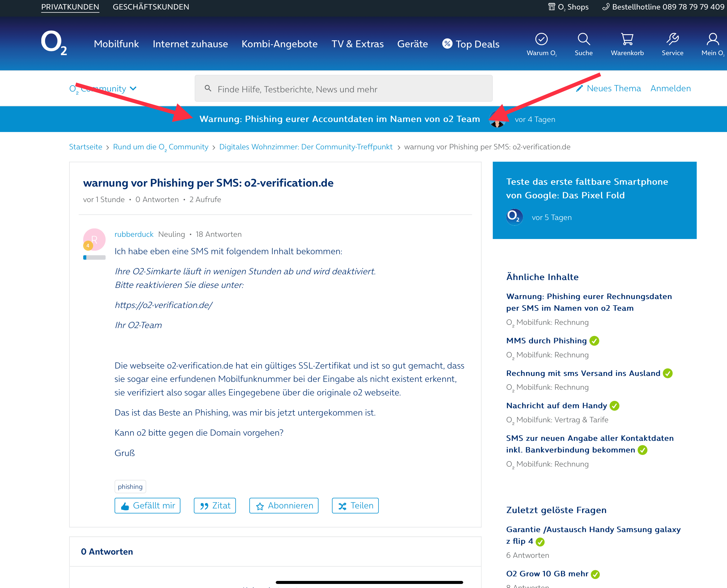
Task: Switch to Privatkunden tab
Action: pyautogui.click(x=70, y=7)
